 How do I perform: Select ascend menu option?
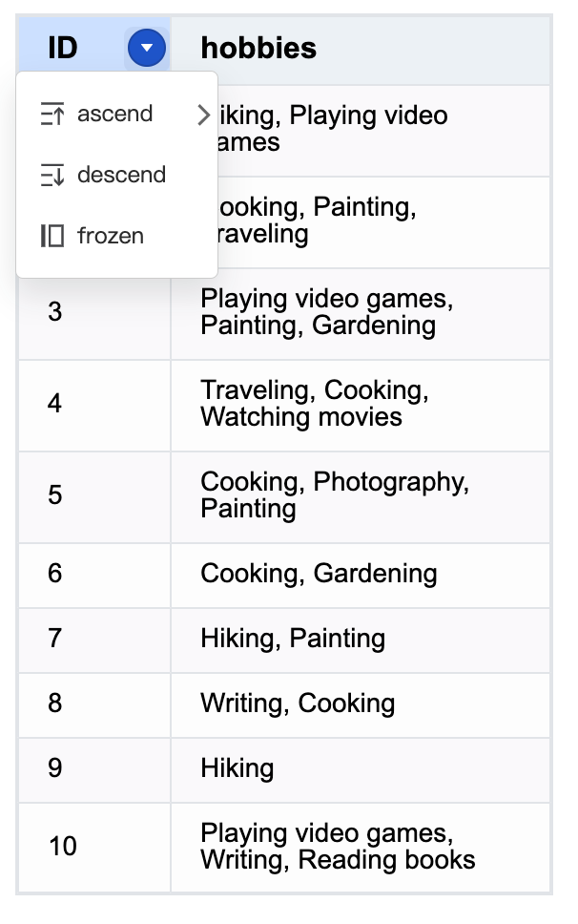[x=117, y=114]
